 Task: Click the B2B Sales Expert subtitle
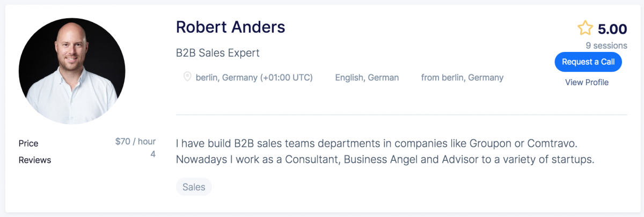[x=218, y=53]
